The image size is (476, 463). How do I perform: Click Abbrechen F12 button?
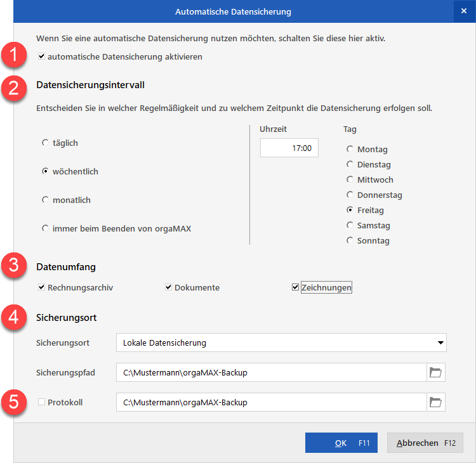425,443
